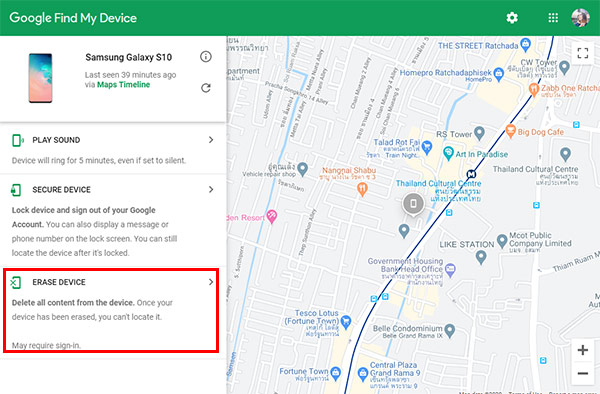Click the Samsung Galaxy S10 thumbnail

[40, 78]
